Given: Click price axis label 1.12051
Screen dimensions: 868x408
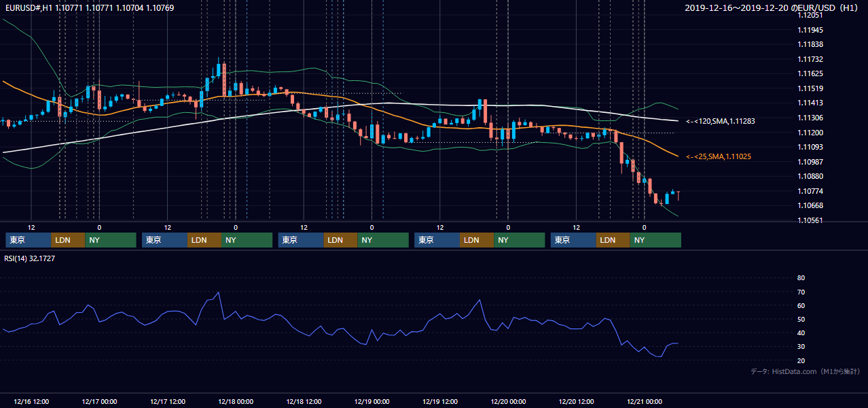Looking at the screenshot, I should click(x=810, y=15).
